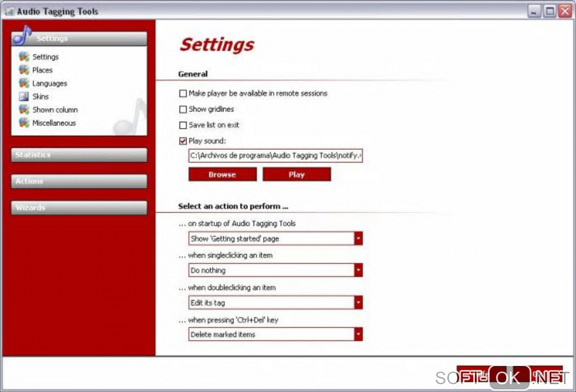
Task: Expand the Statistics sidebar section
Action: pos(79,155)
